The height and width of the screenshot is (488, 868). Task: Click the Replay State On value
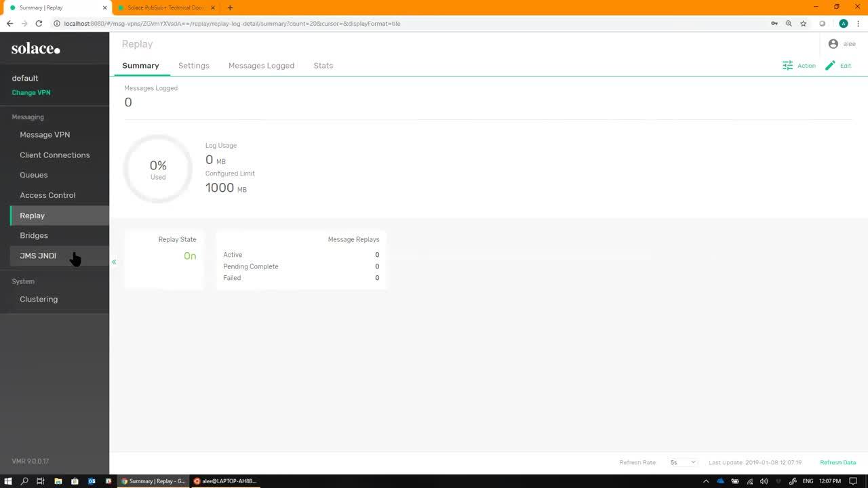[x=190, y=256]
